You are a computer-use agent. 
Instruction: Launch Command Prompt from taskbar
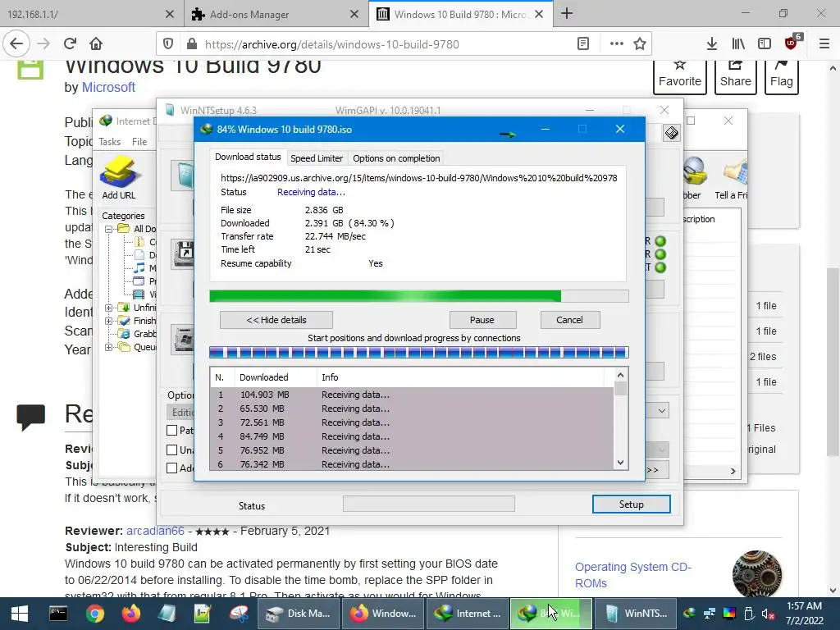[58, 614]
